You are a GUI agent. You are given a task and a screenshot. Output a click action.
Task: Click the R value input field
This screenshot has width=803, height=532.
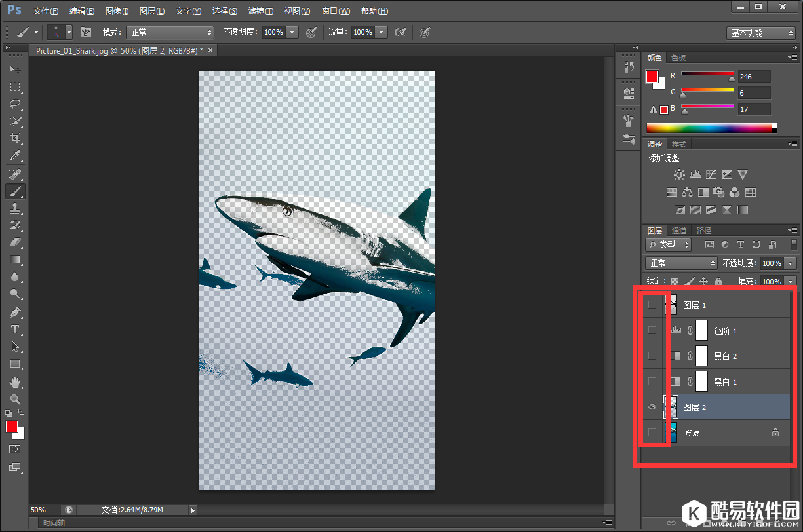tap(754, 77)
